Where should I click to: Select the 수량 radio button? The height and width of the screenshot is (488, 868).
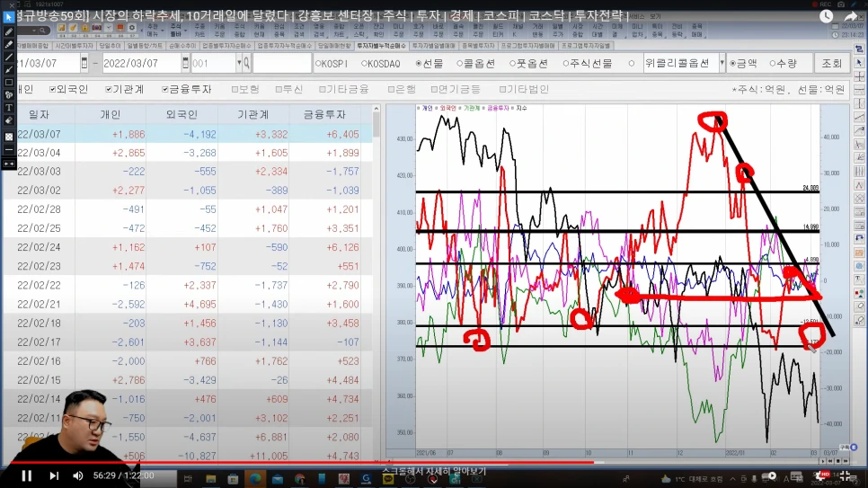pos(772,64)
